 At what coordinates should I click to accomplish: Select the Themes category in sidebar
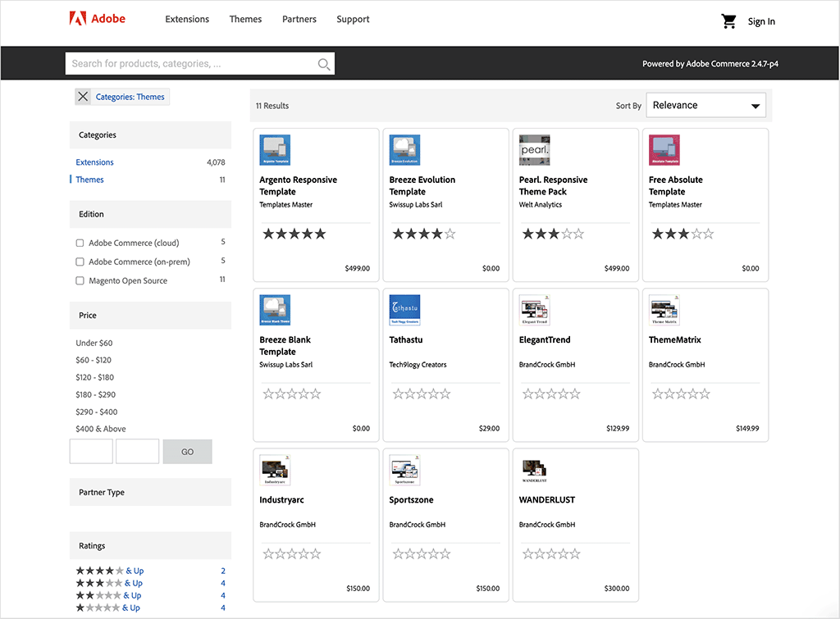pos(89,180)
